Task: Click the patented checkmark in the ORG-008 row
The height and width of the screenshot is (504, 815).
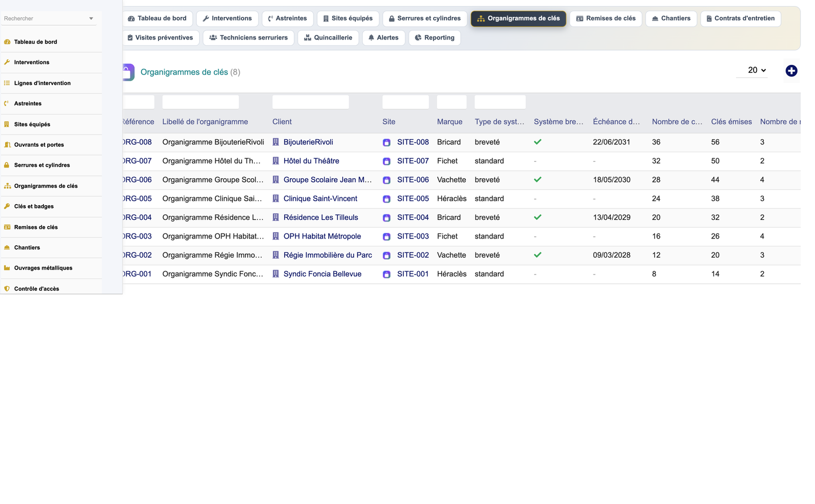Action: pos(538,142)
